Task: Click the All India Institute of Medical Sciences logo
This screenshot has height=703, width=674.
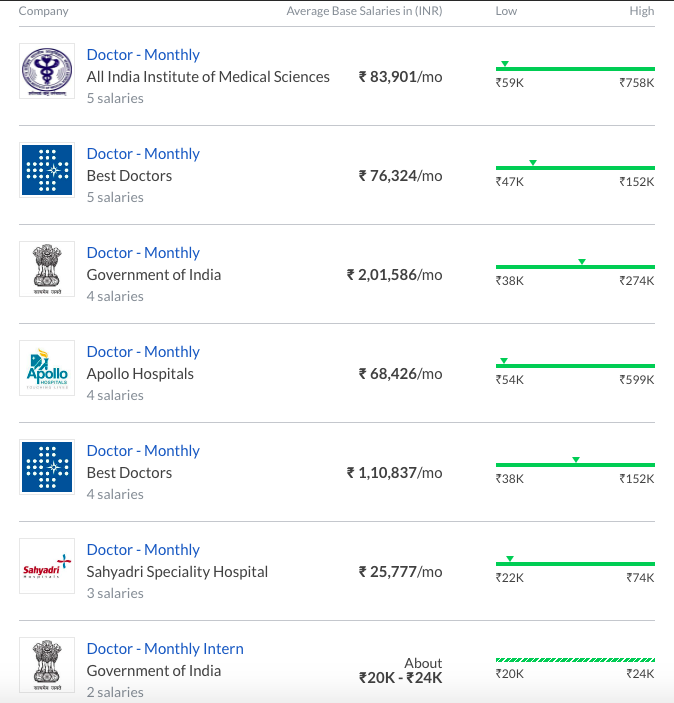Action: click(47, 71)
